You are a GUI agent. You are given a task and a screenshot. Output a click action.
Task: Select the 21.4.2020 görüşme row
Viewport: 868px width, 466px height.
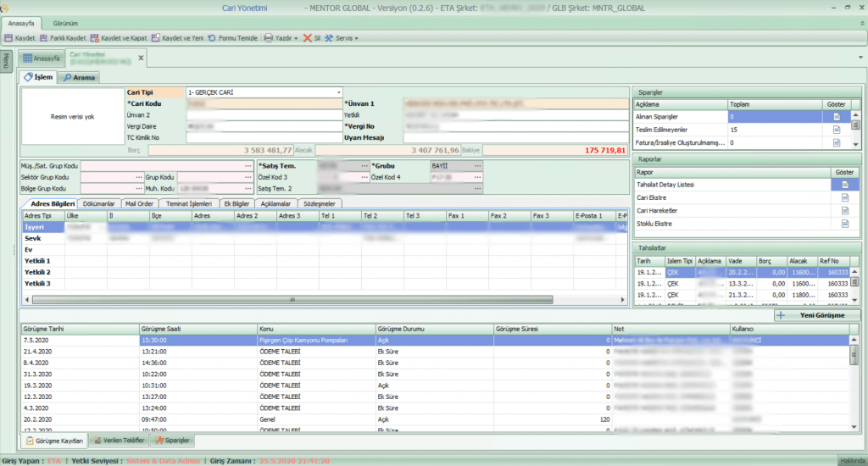(x=436, y=352)
